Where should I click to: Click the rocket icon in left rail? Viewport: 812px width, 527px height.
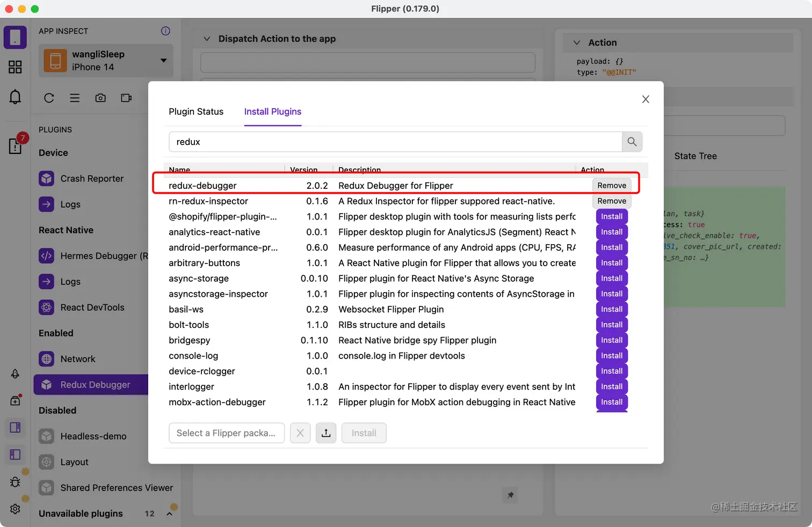point(15,374)
